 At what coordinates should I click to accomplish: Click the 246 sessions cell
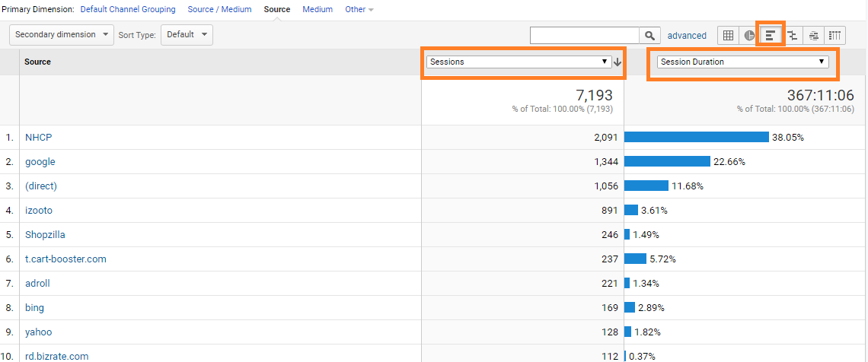[609, 235]
